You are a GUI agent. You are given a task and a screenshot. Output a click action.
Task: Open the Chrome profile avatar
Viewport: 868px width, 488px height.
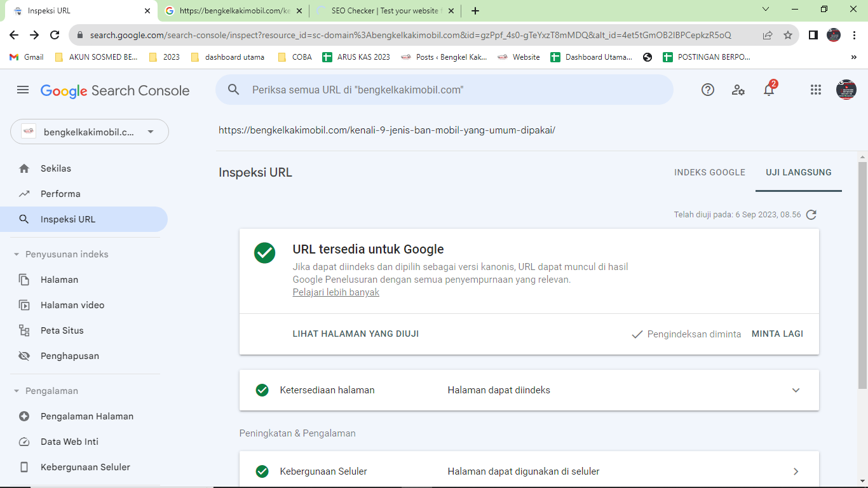click(x=834, y=35)
